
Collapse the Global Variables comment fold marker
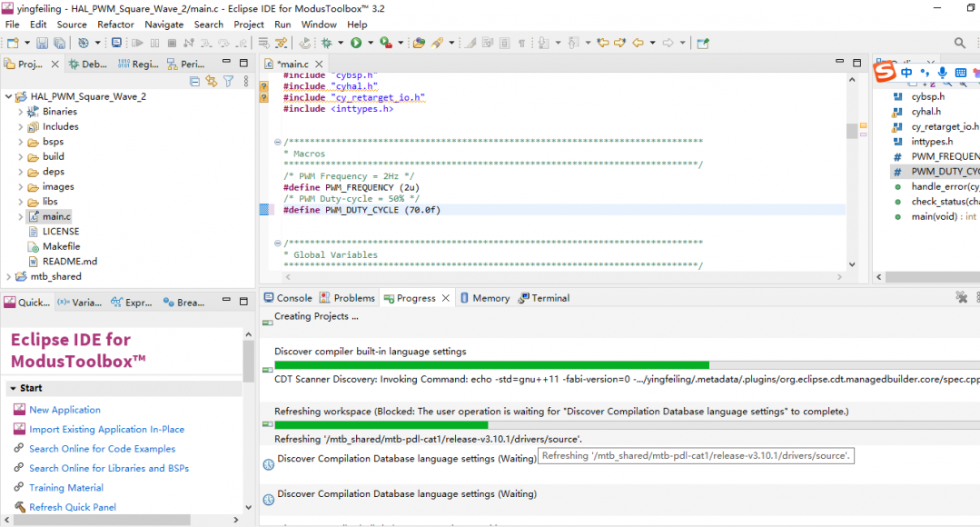(x=278, y=244)
